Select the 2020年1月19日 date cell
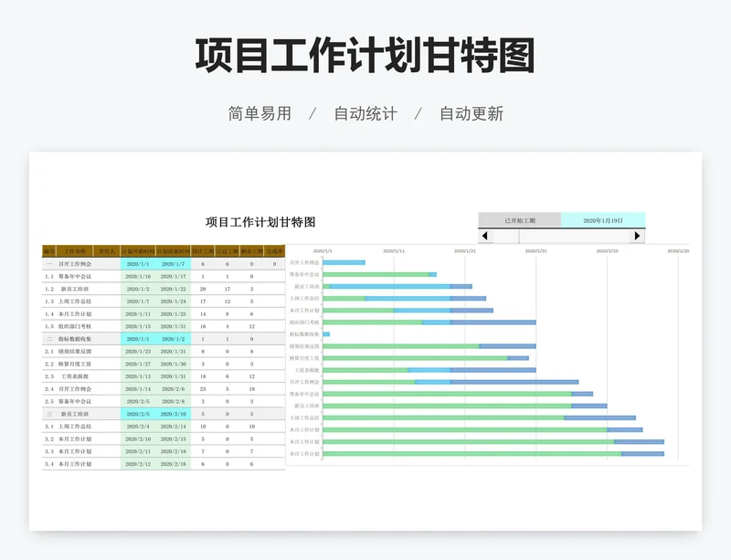Viewport: 731px width, 560px height. point(603,220)
